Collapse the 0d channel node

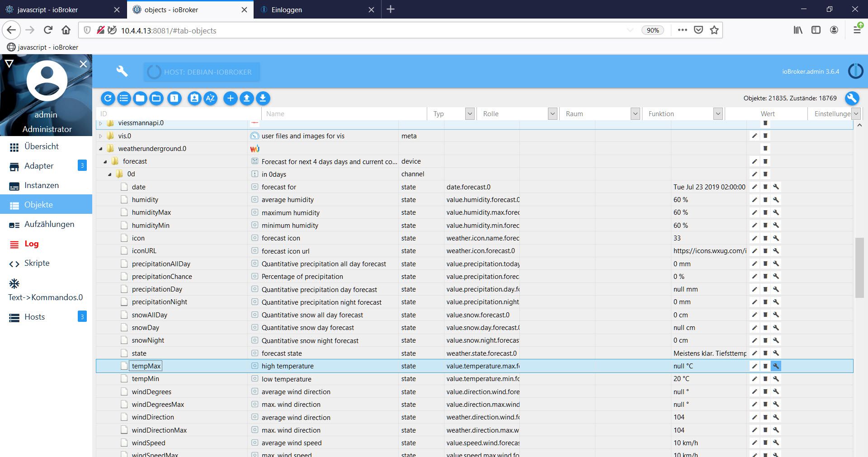click(109, 174)
